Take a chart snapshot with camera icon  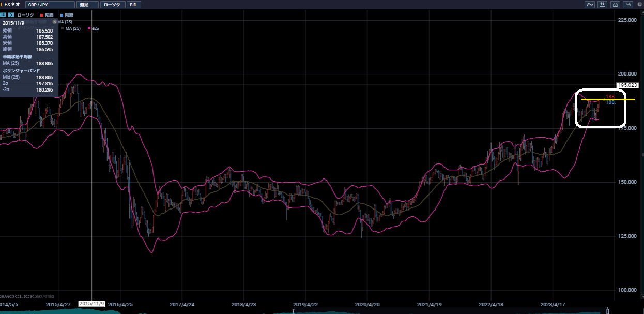(x=615, y=5)
